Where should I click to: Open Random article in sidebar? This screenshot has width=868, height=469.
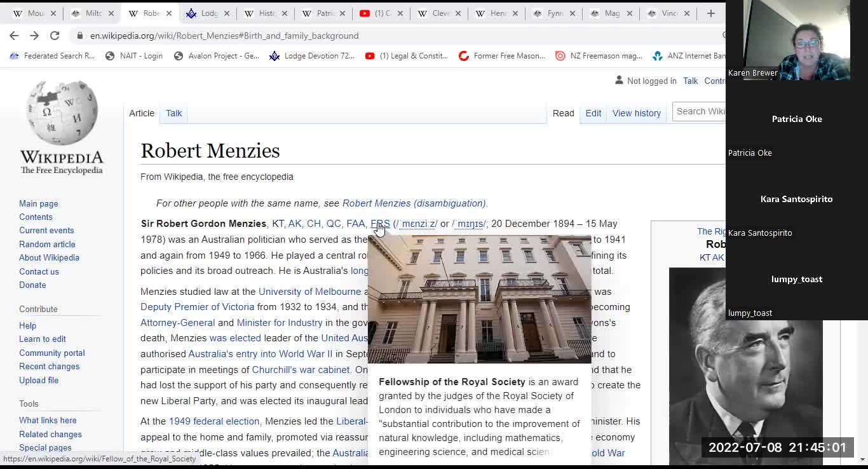pos(47,244)
